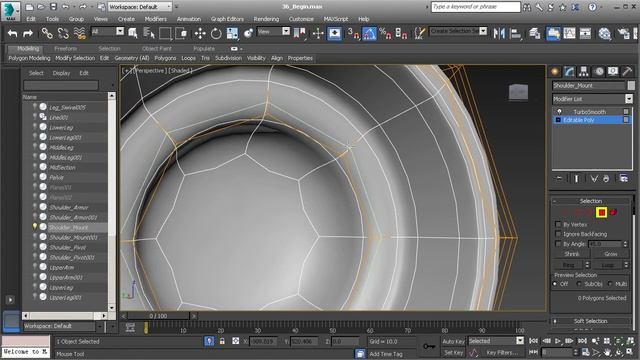Click the keyword search field
The image size is (640, 360).
476,7
